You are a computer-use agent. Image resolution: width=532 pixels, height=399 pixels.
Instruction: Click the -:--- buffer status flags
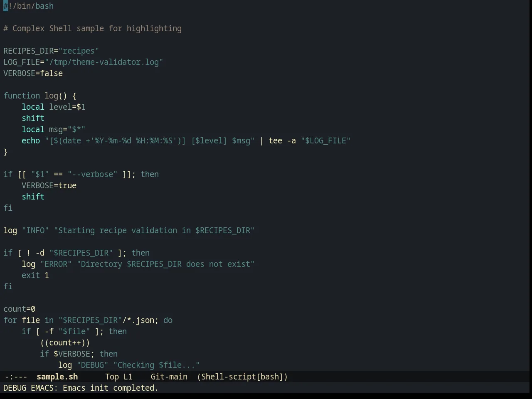pos(16,377)
